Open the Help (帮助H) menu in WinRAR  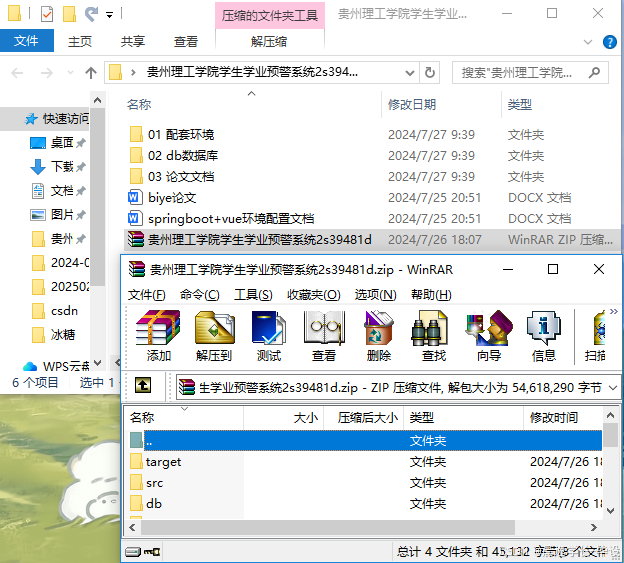[x=431, y=295]
